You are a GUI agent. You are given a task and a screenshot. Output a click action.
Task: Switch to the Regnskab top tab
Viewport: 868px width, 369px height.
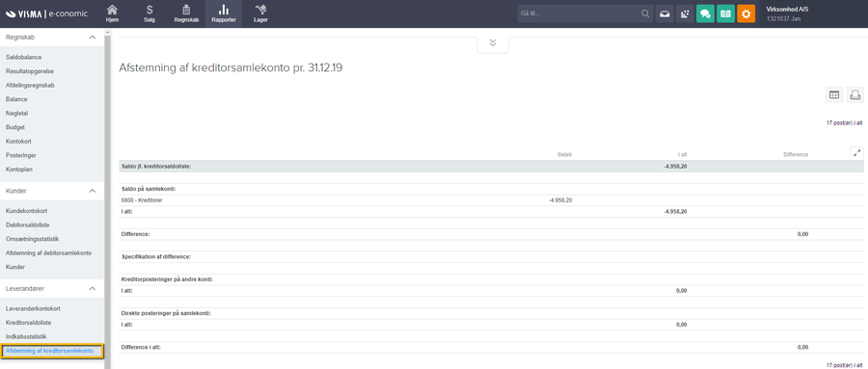186,13
